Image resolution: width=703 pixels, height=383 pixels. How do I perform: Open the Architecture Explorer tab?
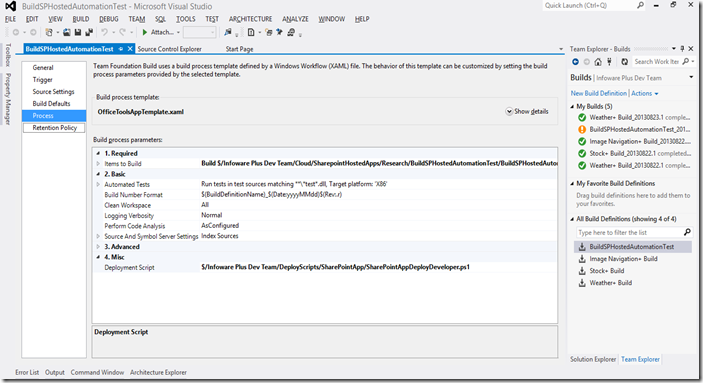pyautogui.click(x=158, y=372)
